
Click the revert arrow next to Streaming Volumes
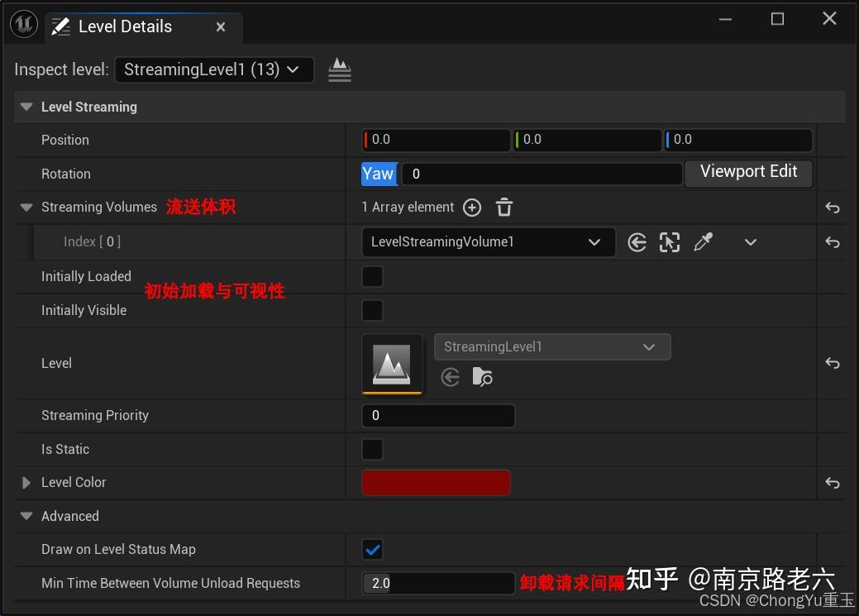(x=832, y=208)
